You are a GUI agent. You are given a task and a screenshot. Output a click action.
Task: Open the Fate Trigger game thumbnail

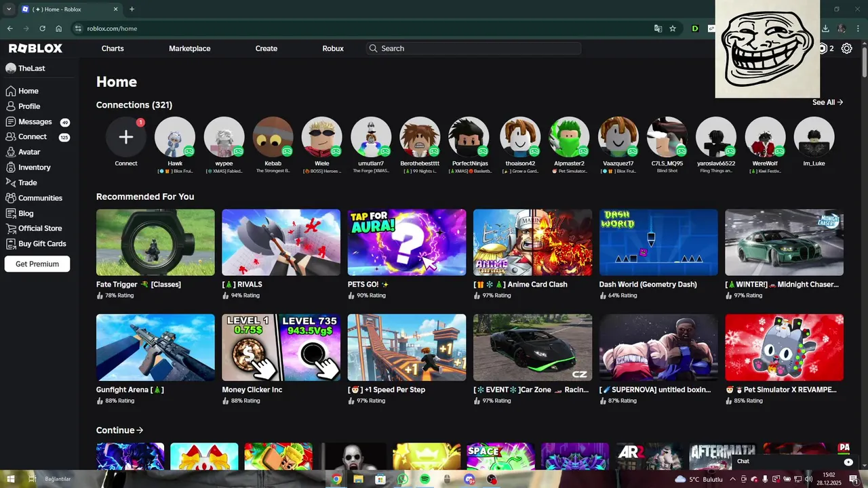click(x=155, y=243)
